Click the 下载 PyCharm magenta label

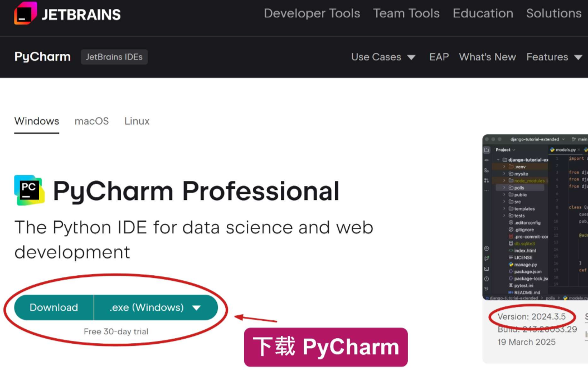click(325, 347)
